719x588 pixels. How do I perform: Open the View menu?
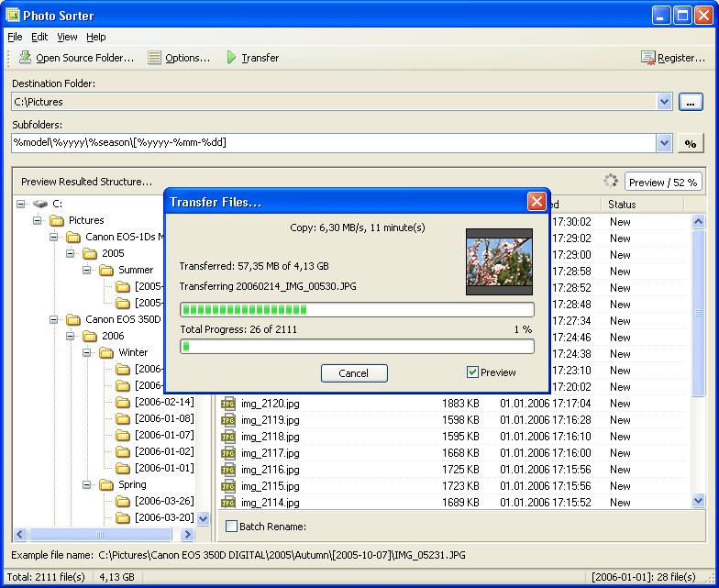[x=67, y=37]
